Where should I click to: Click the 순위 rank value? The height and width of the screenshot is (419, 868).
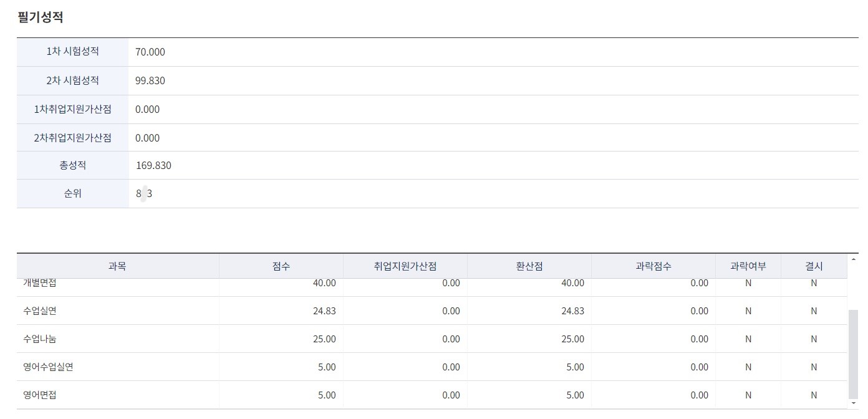coord(144,194)
